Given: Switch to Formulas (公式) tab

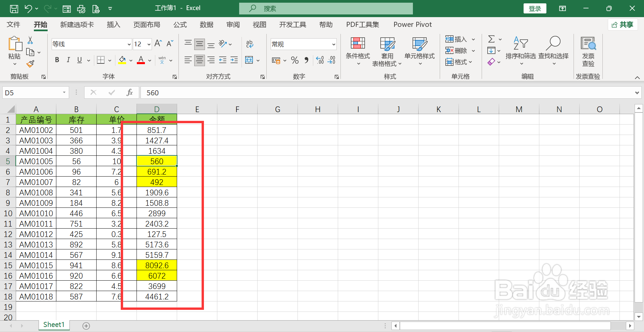Looking at the screenshot, I should pos(180,25).
